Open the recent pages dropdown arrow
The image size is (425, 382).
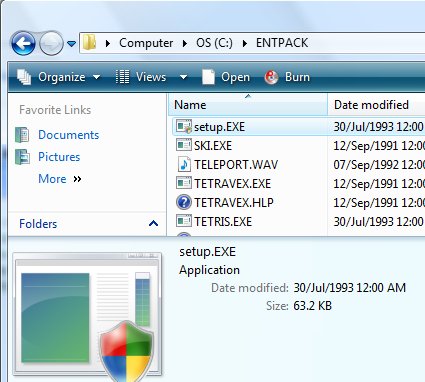71,43
